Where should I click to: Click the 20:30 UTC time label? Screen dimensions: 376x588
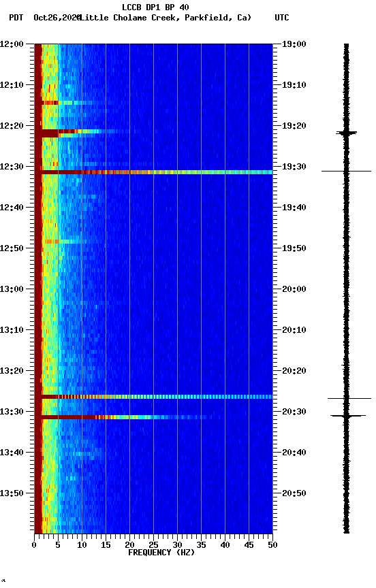(294, 412)
